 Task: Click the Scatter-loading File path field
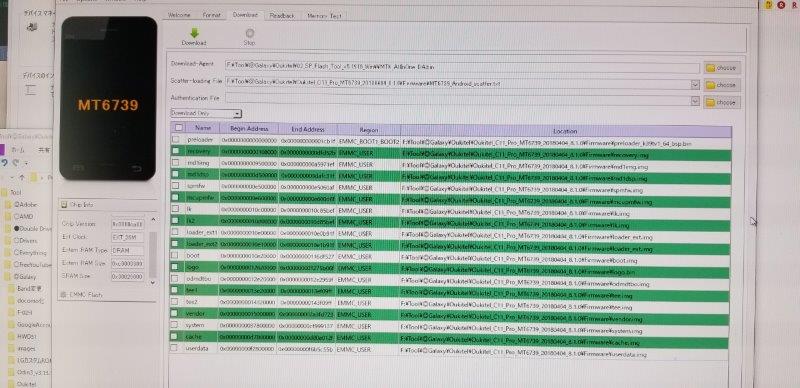point(458,83)
